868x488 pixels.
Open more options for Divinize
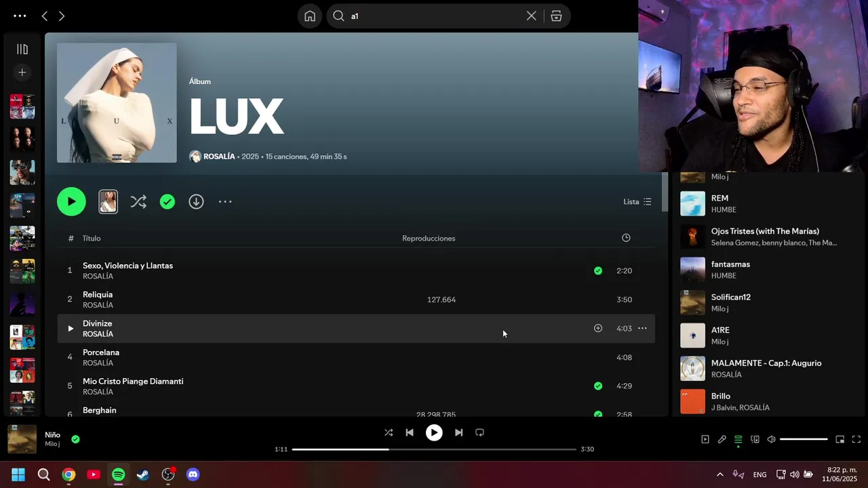[642, 328]
